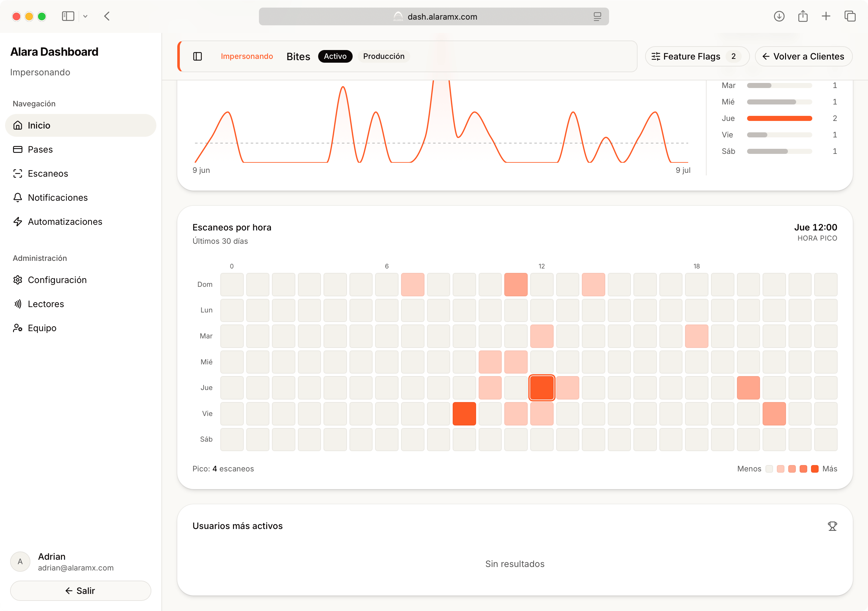868x611 pixels.
Task: Click the Vie bar in weekday chart
Action: pos(780,135)
